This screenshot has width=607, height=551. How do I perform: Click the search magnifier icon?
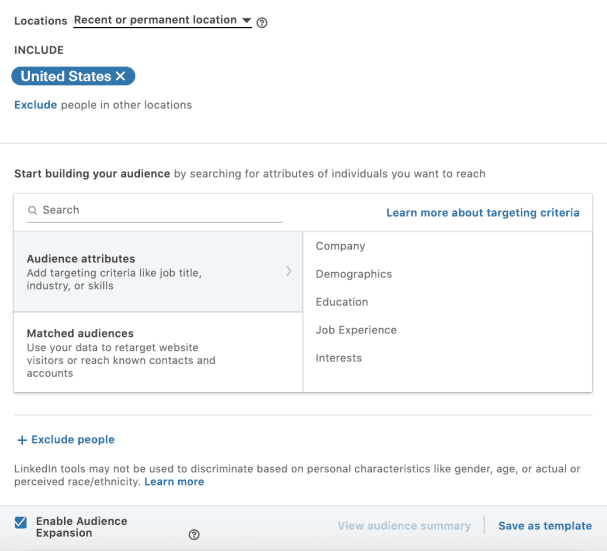[x=33, y=211]
